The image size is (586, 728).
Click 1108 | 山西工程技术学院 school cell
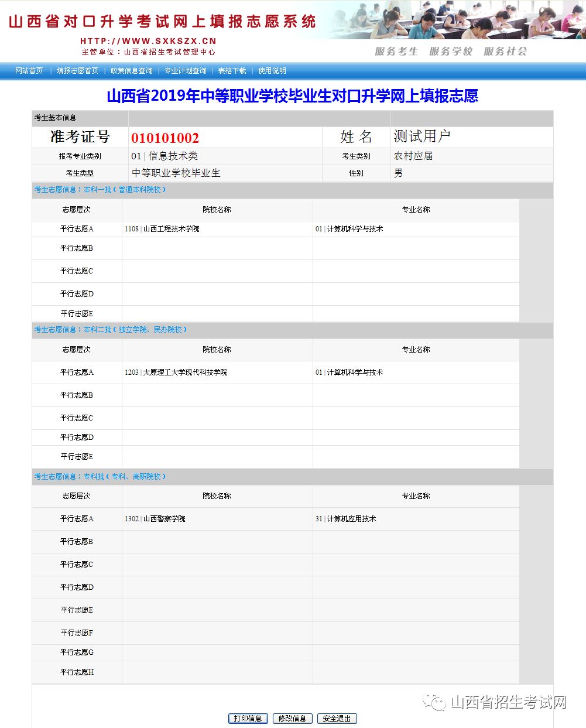(162, 229)
